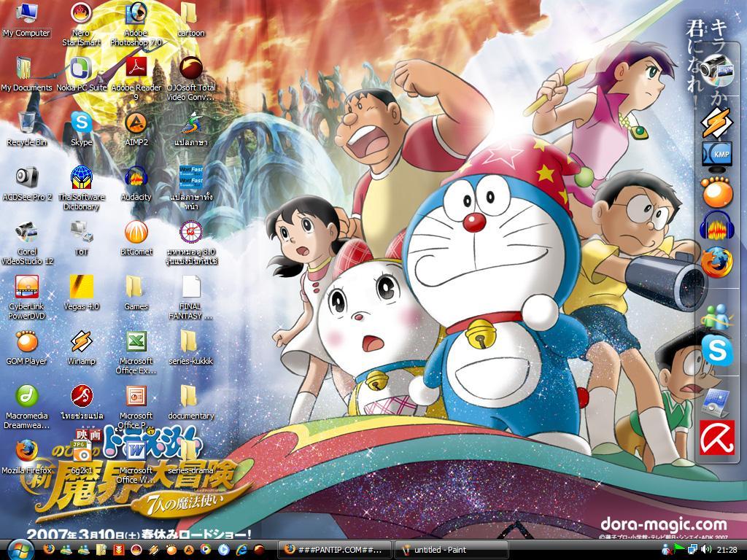The height and width of the screenshot is (560, 747).
Task: Click Firefox in quick launch bar
Action: (49, 550)
